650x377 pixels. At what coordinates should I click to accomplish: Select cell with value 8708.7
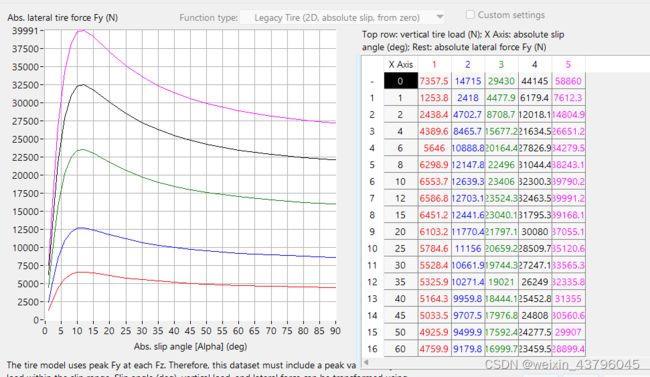501,114
